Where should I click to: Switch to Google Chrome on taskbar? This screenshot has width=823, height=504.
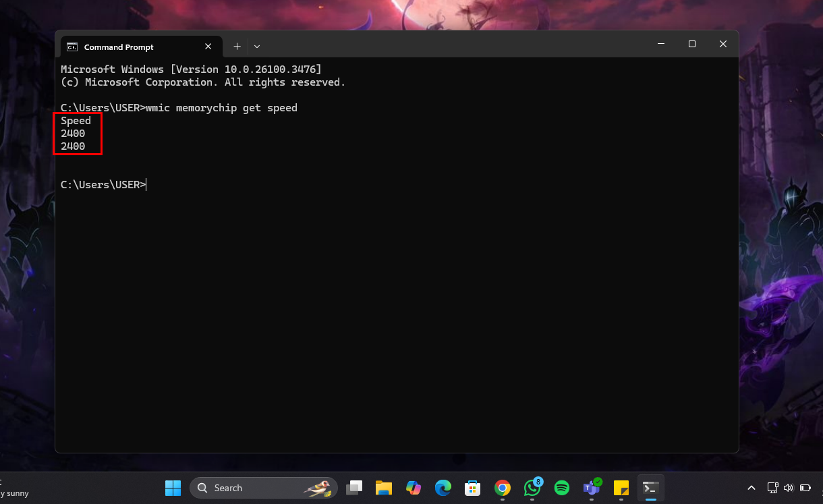coord(502,488)
